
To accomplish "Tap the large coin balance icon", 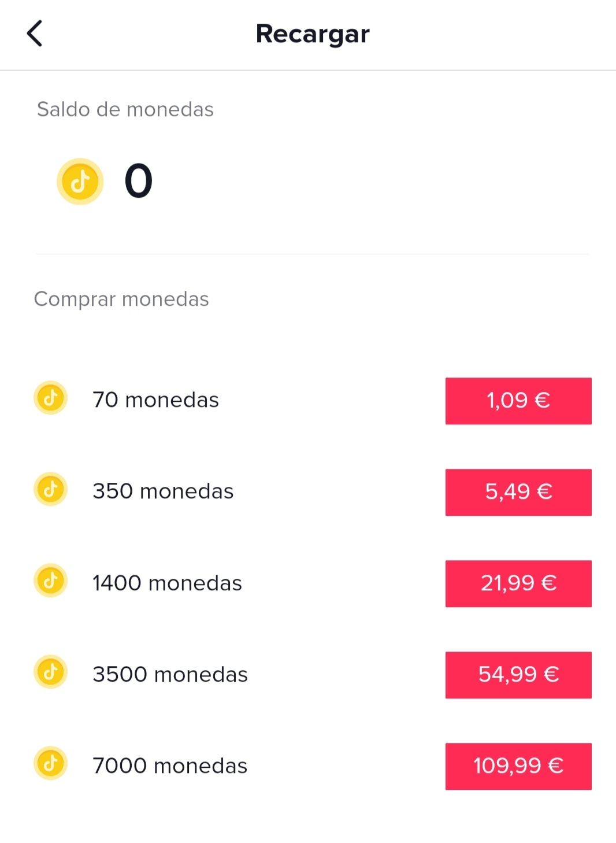I will click(x=80, y=182).
